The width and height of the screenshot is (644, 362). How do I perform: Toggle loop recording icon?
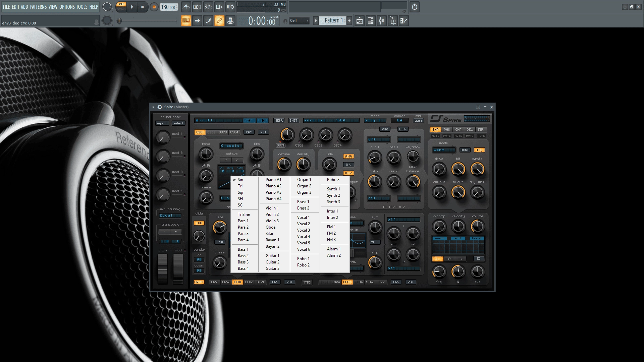[230, 7]
